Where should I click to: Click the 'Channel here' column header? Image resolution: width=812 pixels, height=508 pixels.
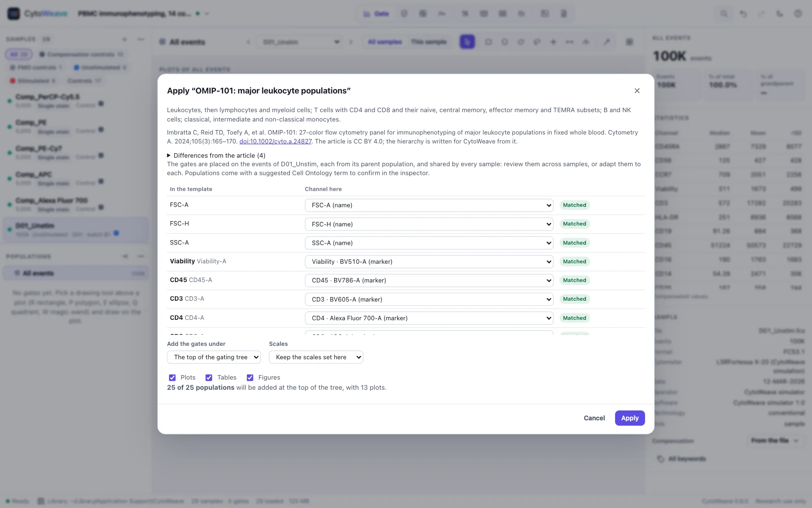(x=323, y=189)
